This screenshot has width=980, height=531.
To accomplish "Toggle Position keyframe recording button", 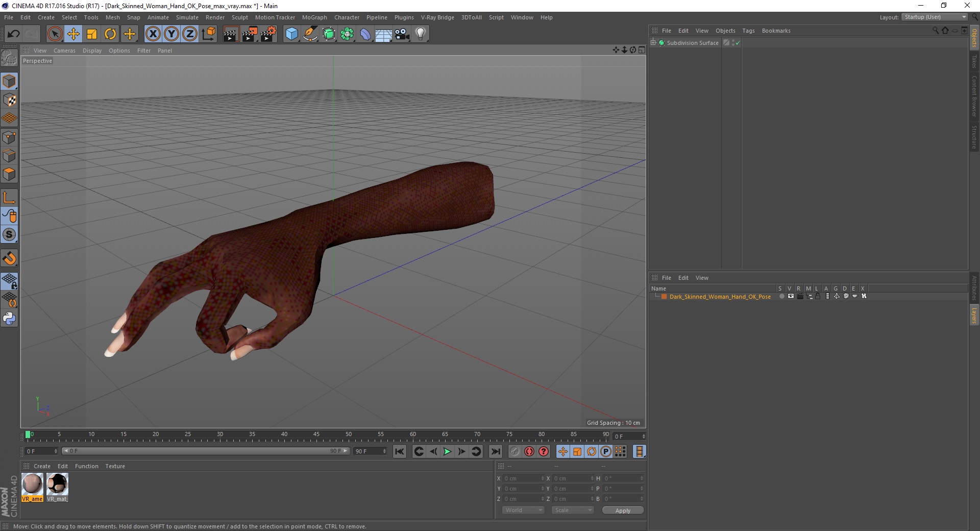I will tap(562, 451).
